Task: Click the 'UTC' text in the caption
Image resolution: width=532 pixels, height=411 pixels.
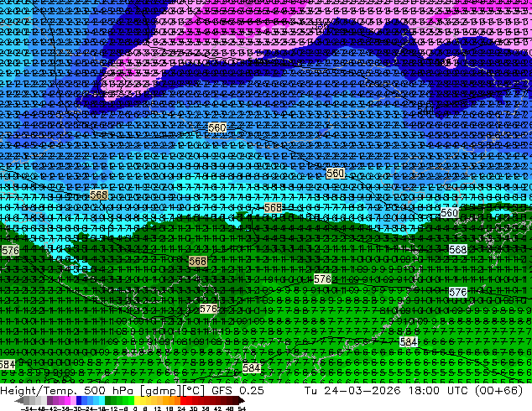Action: click(x=458, y=391)
